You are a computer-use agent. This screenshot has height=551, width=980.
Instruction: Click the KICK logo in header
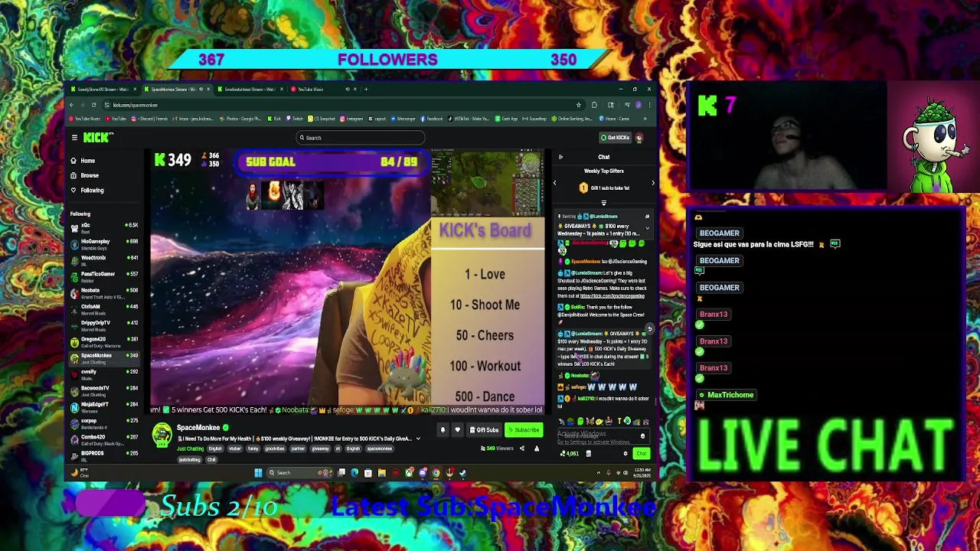click(98, 138)
